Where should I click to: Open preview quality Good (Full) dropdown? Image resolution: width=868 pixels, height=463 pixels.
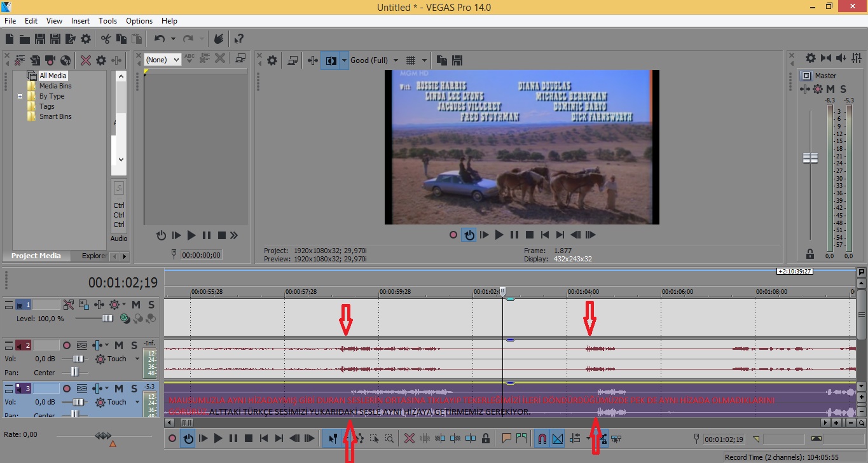tap(396, 60)
